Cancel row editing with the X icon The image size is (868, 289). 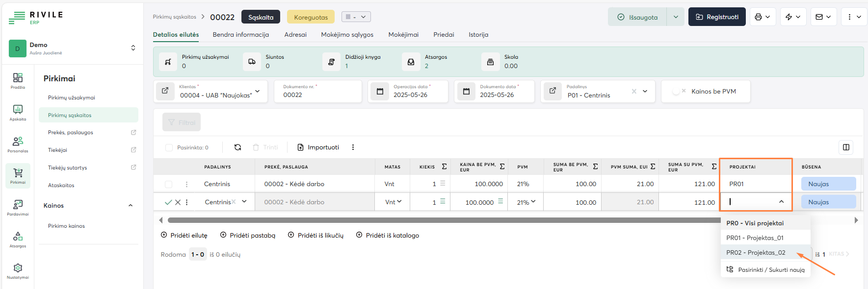178,202
